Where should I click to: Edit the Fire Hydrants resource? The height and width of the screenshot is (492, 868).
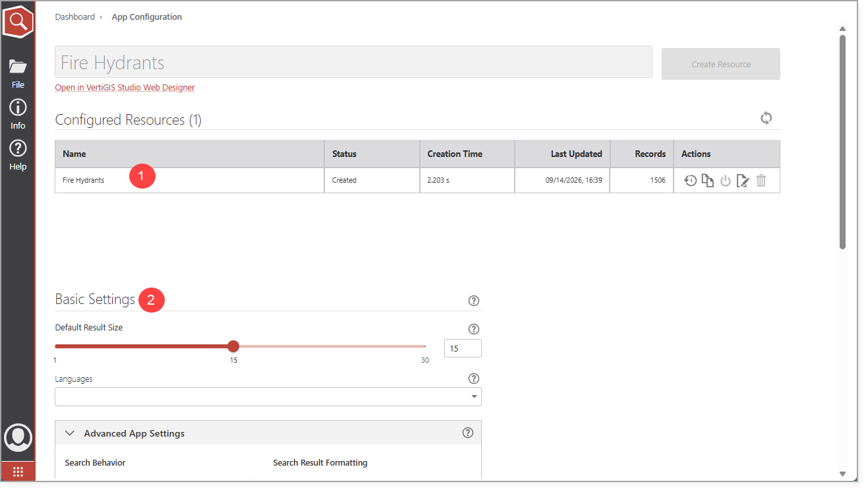tap(743, 181)
